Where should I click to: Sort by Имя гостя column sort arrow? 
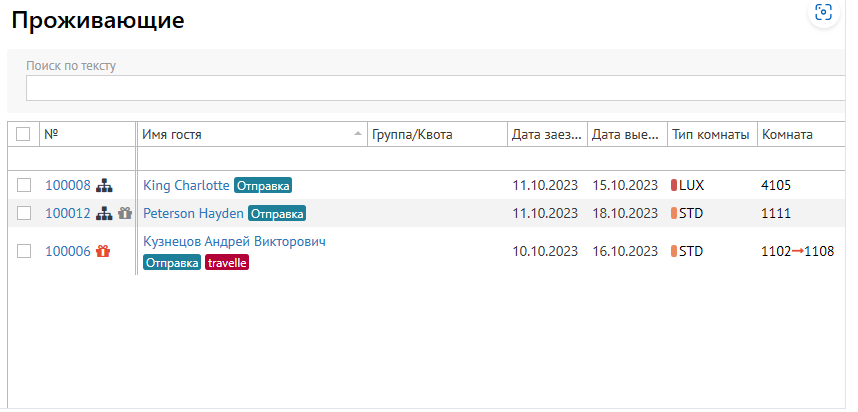tap(358, 134)
